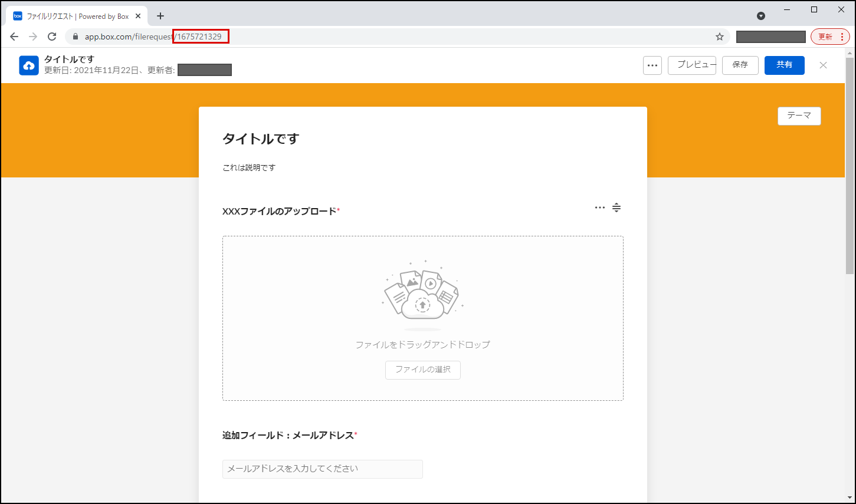Viewport: 856px width, 504px height.
Task: Open the header more options menu
Action: tap(652, 65)
